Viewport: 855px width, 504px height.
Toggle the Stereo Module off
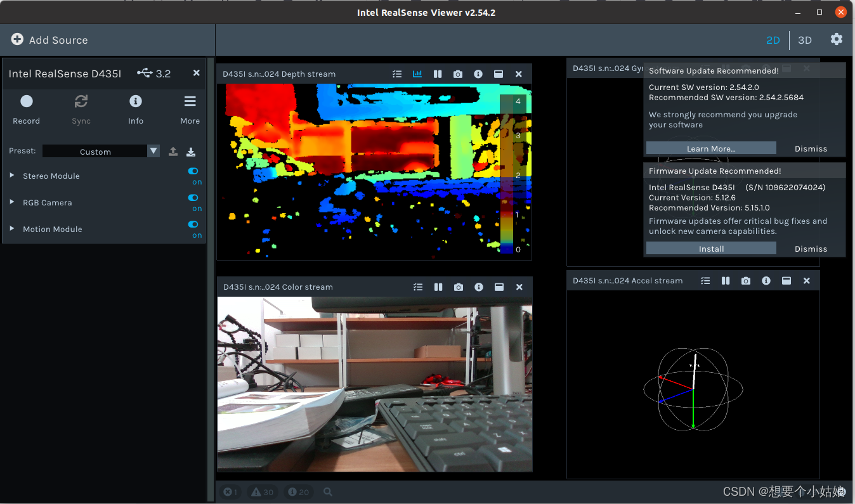(193, 171)
